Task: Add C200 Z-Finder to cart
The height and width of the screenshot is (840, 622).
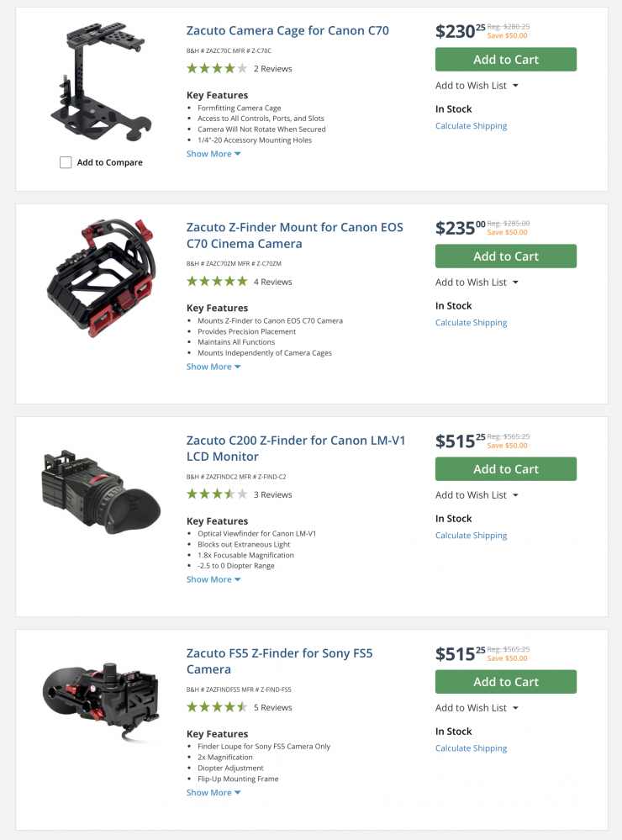Action: pos(505,469)
